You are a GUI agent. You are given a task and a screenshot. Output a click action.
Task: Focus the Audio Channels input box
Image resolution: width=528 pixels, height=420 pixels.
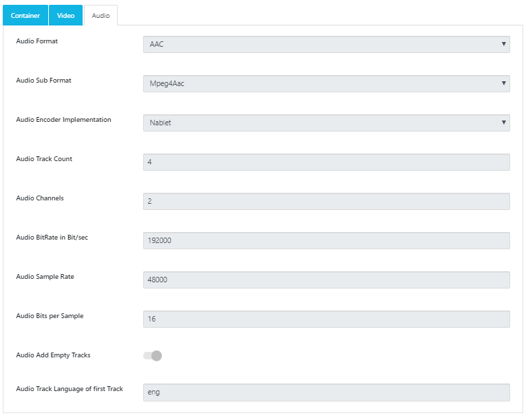(326, 202)
